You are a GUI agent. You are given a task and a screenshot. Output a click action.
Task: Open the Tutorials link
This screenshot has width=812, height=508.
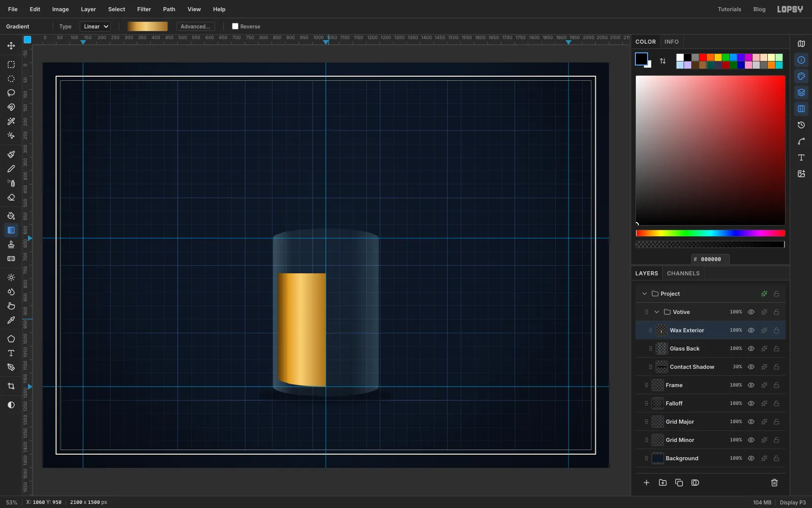tap(729, 9)
